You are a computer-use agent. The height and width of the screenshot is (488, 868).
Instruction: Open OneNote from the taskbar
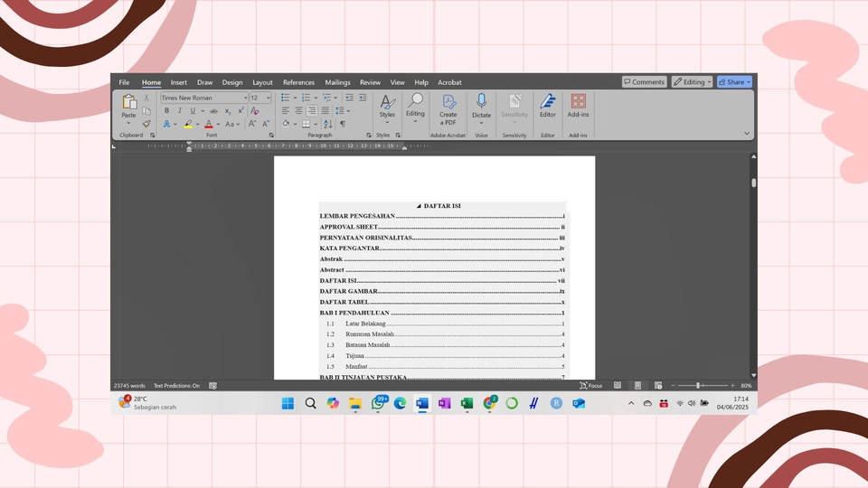coord(445,403)
